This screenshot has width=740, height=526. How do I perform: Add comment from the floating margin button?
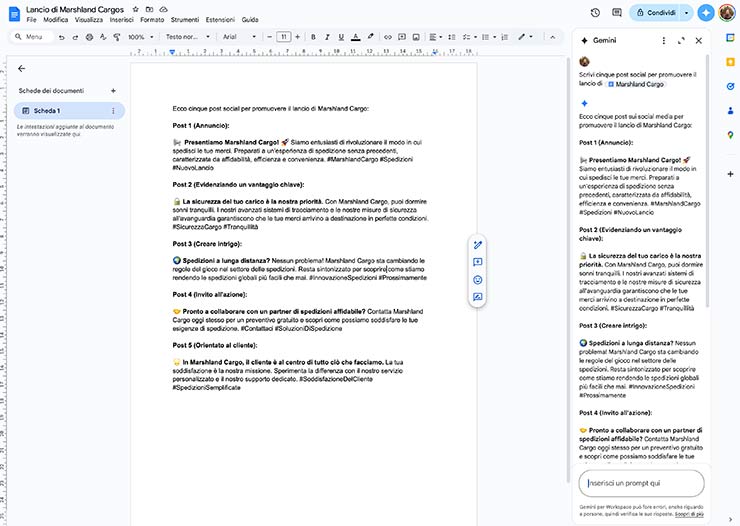pyautogui.click(x=478, y=262)
